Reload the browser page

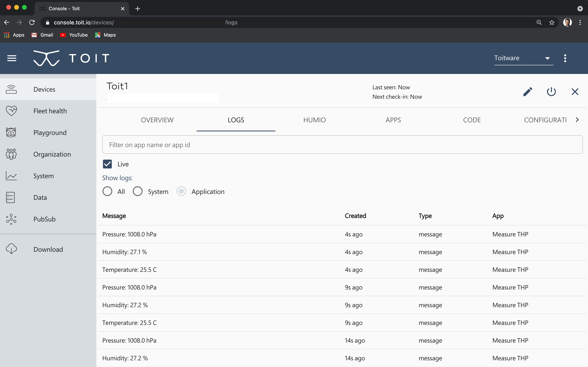[32, 22]
